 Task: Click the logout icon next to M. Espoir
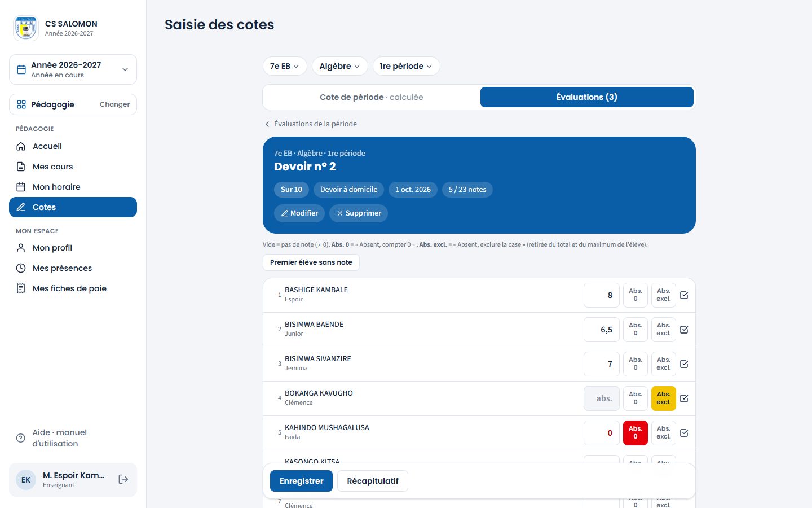point(123,479)
